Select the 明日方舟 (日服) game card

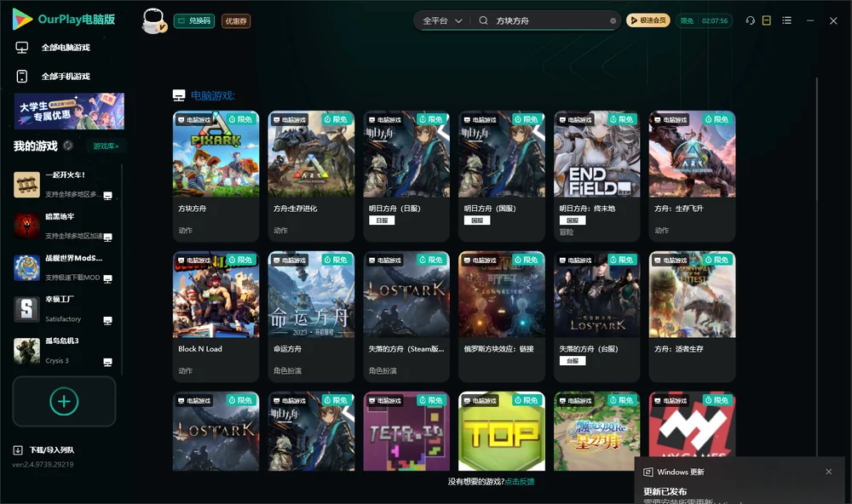tap(406, 176)
